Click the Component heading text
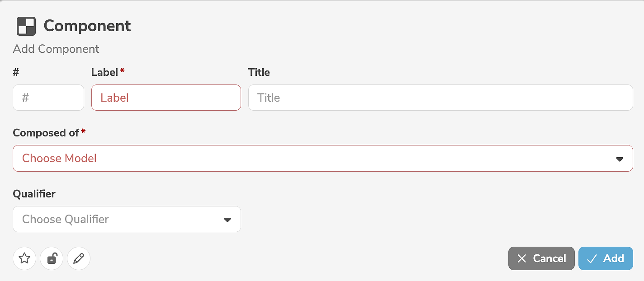This screenshot has width=644, height=281. 87,26
